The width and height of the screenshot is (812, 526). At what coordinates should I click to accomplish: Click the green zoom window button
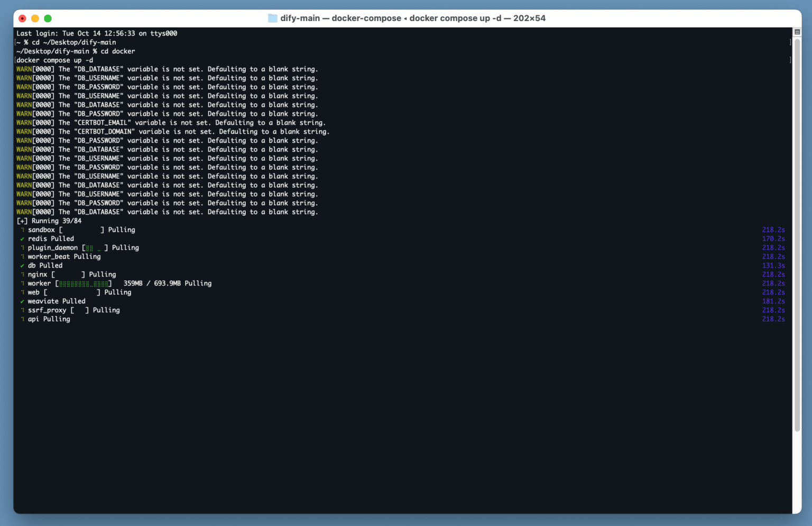coord(48,19)
